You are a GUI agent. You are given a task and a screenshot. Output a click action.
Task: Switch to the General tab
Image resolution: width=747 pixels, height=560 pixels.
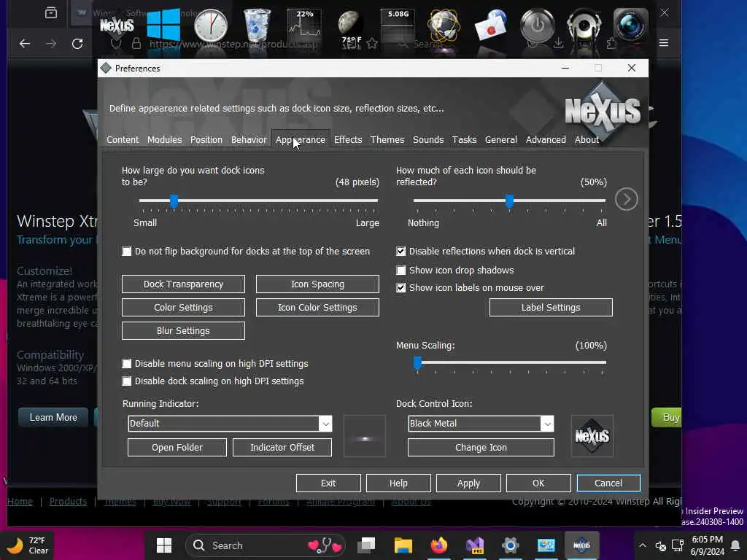(x=500, y=139)
